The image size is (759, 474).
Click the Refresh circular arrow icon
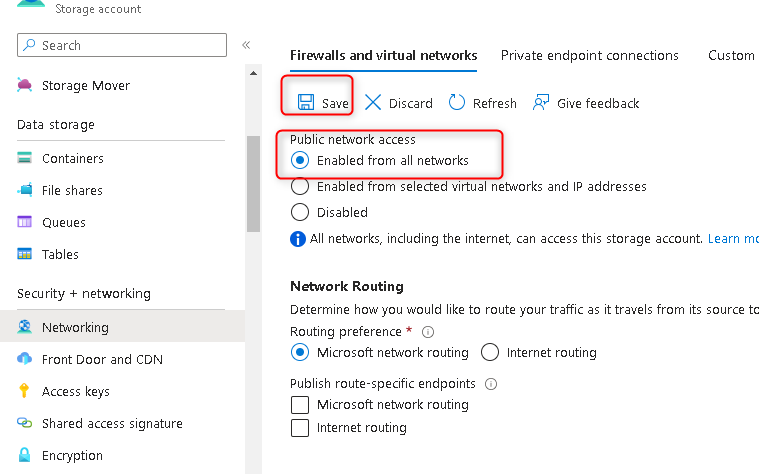click(x=457, y=102)
